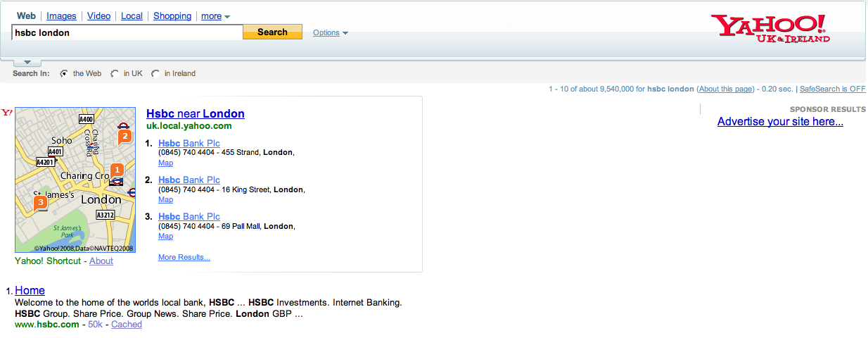Open the Cached link for www.hsbc.com
The height and width of the screenshot is (338, 868).
[x=127, y=325]
